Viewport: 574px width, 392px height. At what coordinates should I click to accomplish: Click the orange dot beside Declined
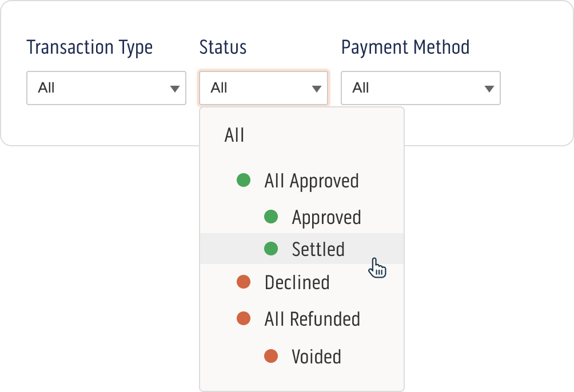coord(244,282)
